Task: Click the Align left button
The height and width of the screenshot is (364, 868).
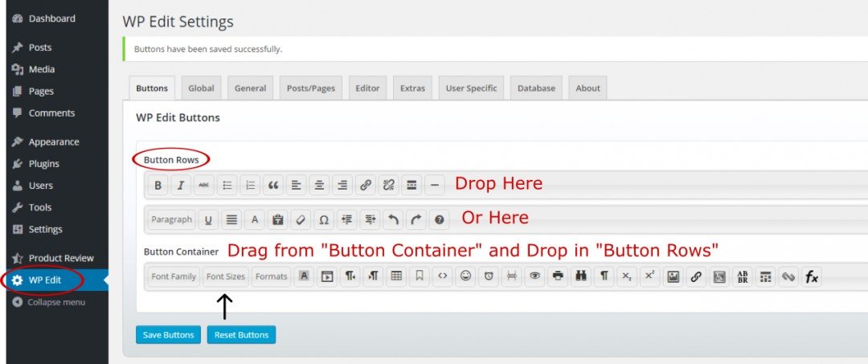Action: click(296, 186)
